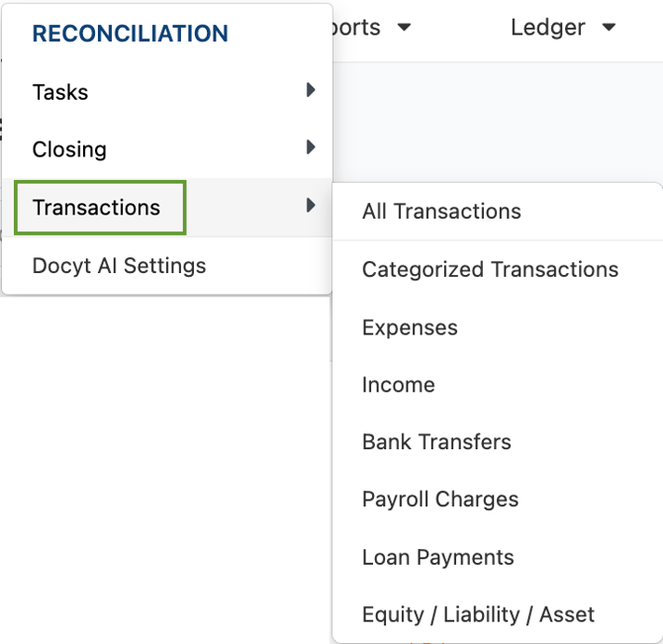Open Payroll Charges
This screenshot has height=644, width=663.
coord(440,500)
